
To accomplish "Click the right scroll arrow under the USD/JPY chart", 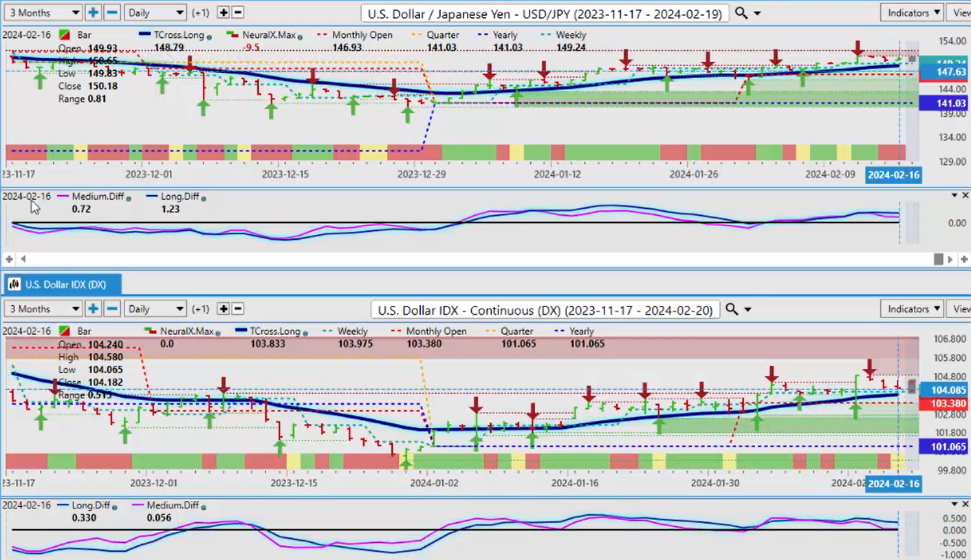I will click(951, 259).
